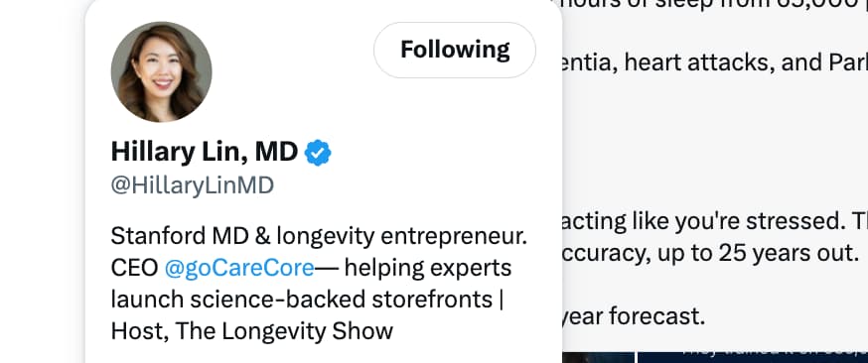868x363 pixels.
Task: Click 'helping experts' text in the bio
Action: coord(428,268)
